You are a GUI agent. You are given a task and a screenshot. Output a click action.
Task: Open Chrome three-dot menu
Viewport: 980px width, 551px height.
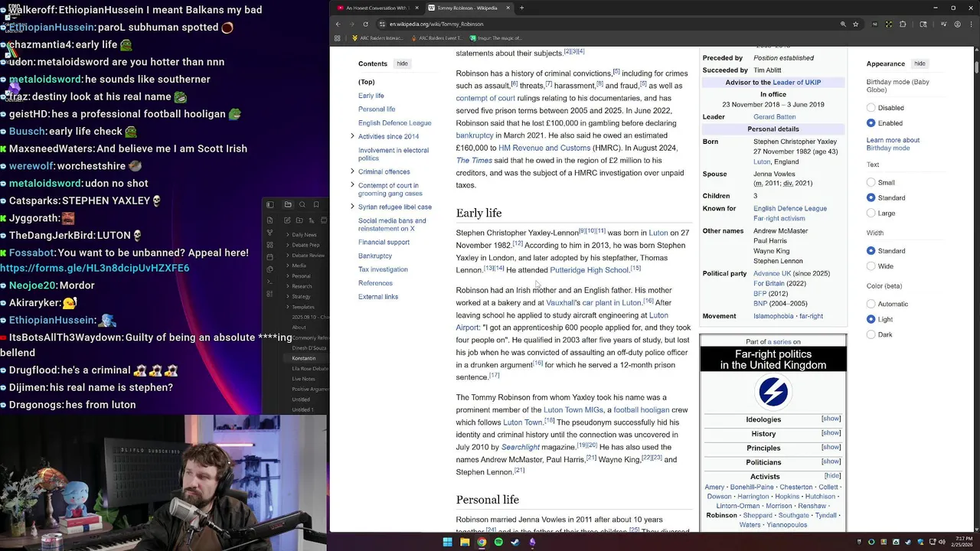(971, 24)
